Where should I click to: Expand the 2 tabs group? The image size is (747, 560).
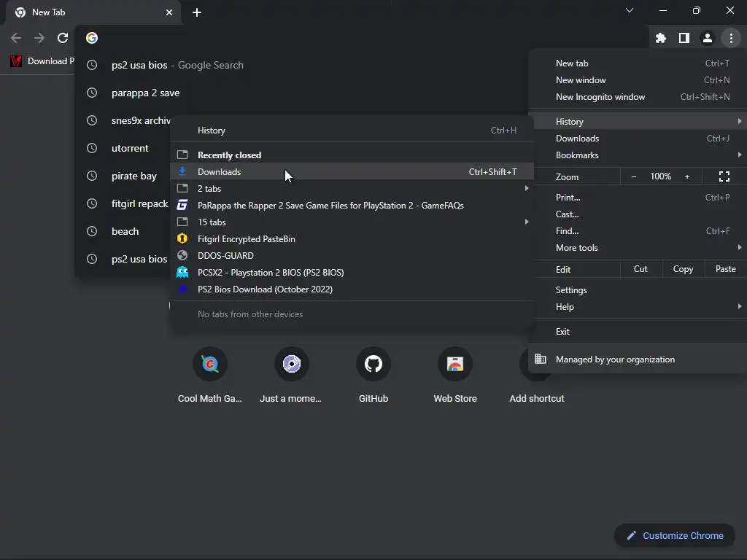(352, 189)
